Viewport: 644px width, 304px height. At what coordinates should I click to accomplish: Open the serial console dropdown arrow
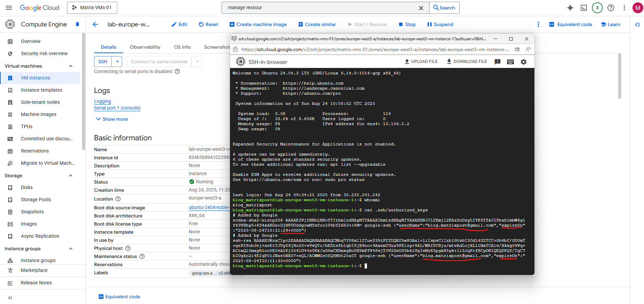[x=197, y=62]
